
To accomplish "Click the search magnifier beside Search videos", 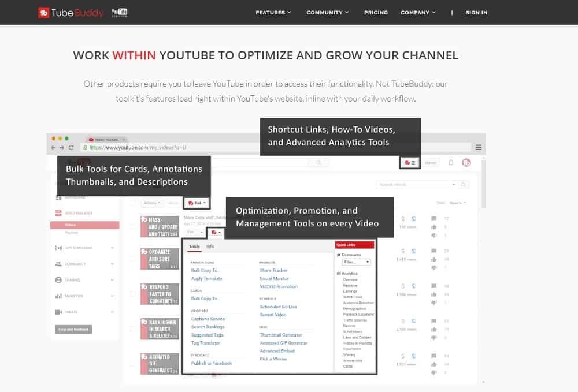I will tap(464, 184).
